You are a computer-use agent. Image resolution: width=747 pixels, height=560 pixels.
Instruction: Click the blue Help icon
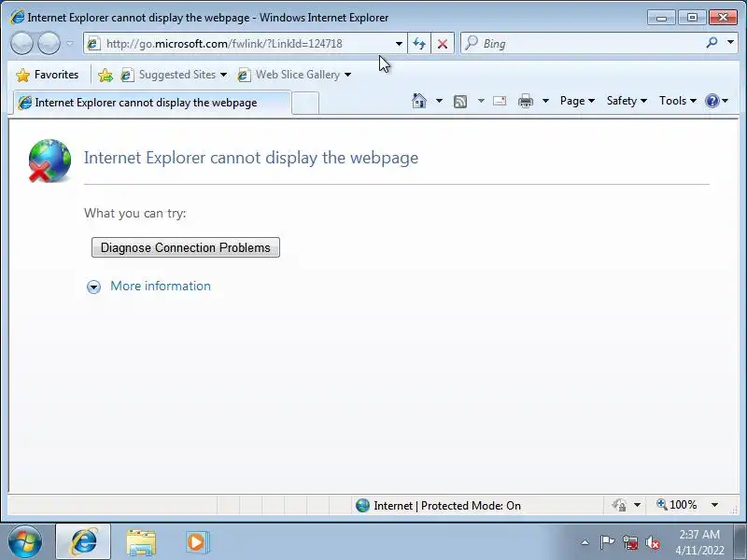click(x=712, y=101)
